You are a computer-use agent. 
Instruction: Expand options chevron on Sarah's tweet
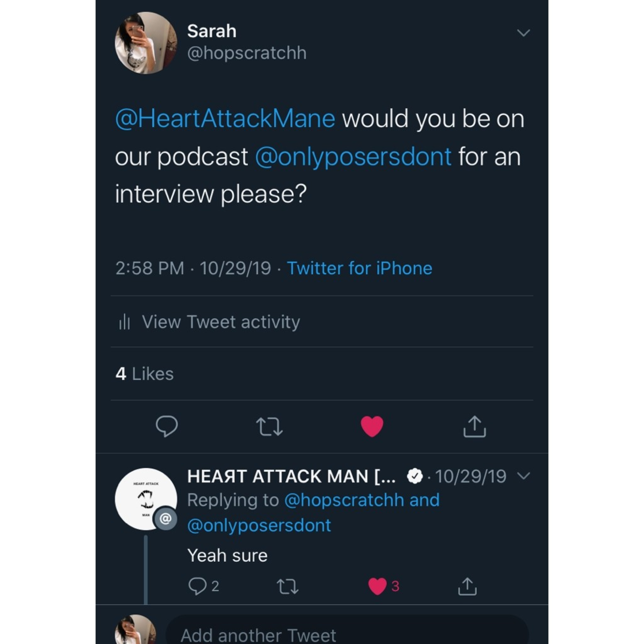pos(523,33)
